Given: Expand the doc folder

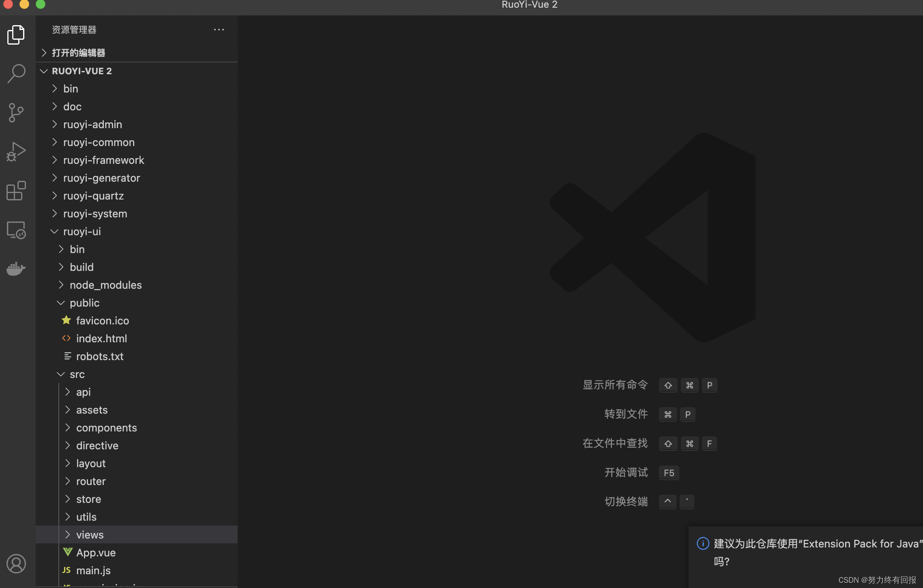Looking at the screenshot, I should (x=137, y=107).
